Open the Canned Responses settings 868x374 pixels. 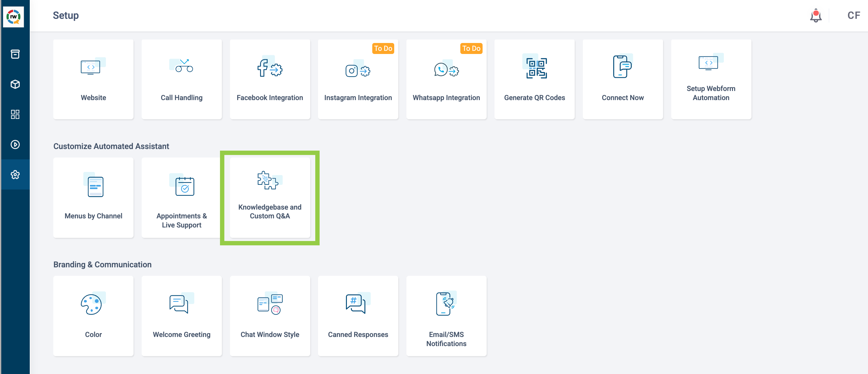pos(358,316)
